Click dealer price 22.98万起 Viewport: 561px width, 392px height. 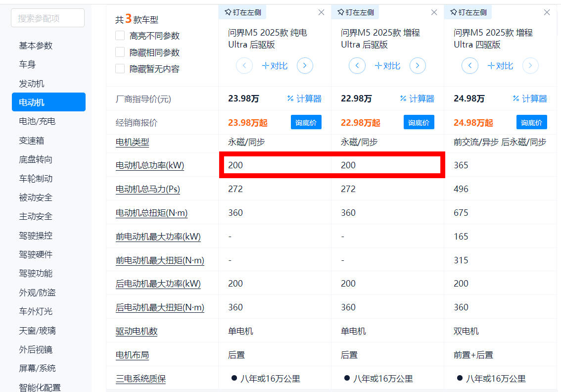click(361, 123)
